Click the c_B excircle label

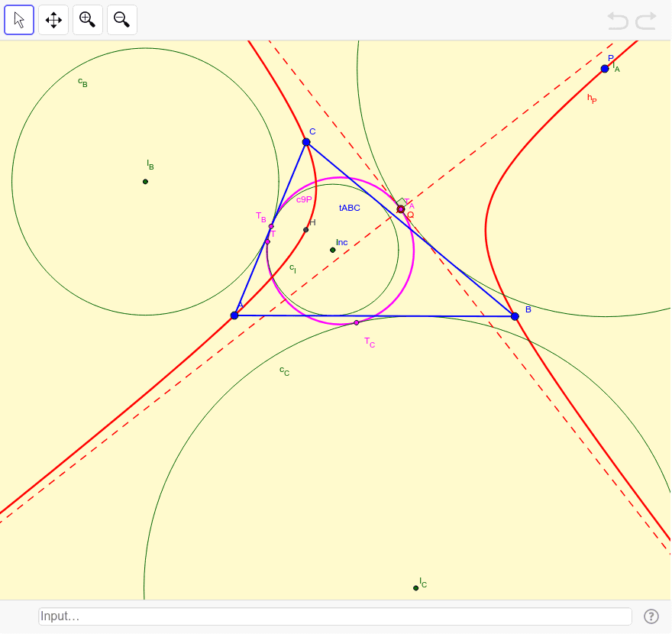click(x=82, y=82)
